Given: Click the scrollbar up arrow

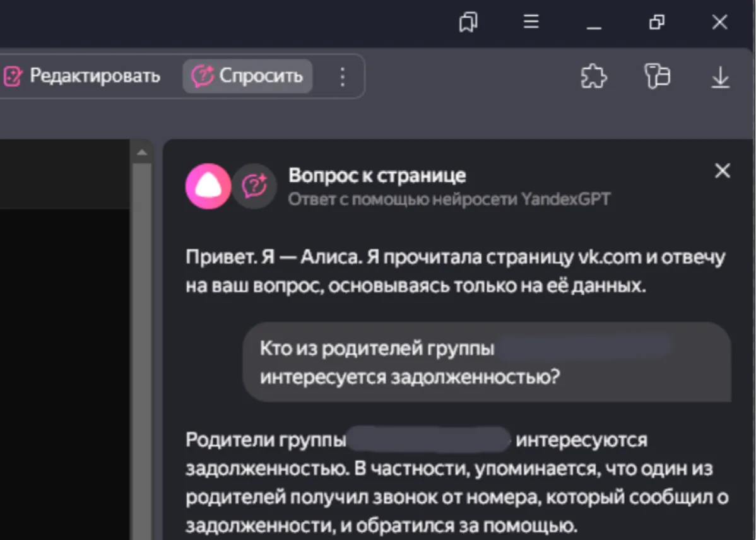Looking at the screenshot, I should click(x=142, y=153).
